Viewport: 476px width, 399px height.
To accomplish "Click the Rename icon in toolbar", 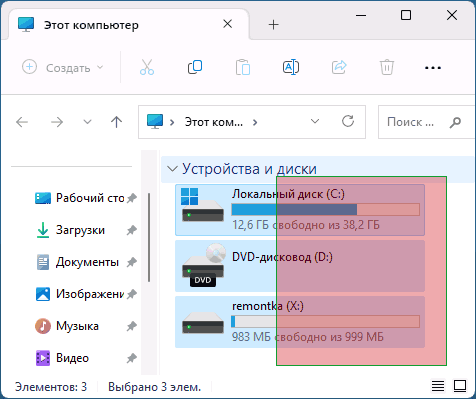I will point(291,67).
